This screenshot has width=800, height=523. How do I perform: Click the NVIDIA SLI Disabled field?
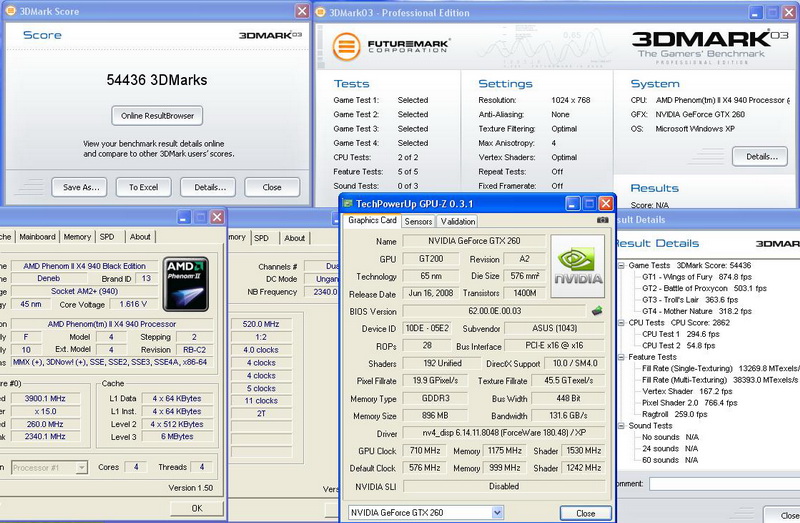click(504, 486)
